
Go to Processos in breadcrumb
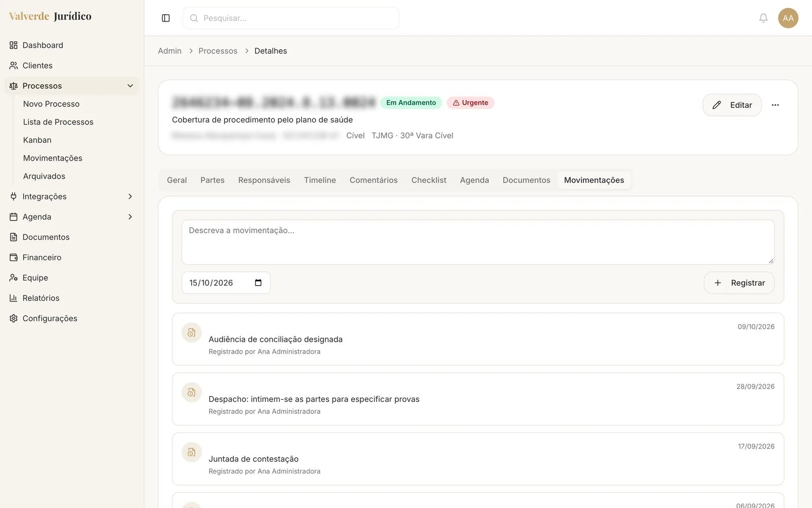(218, 51)
